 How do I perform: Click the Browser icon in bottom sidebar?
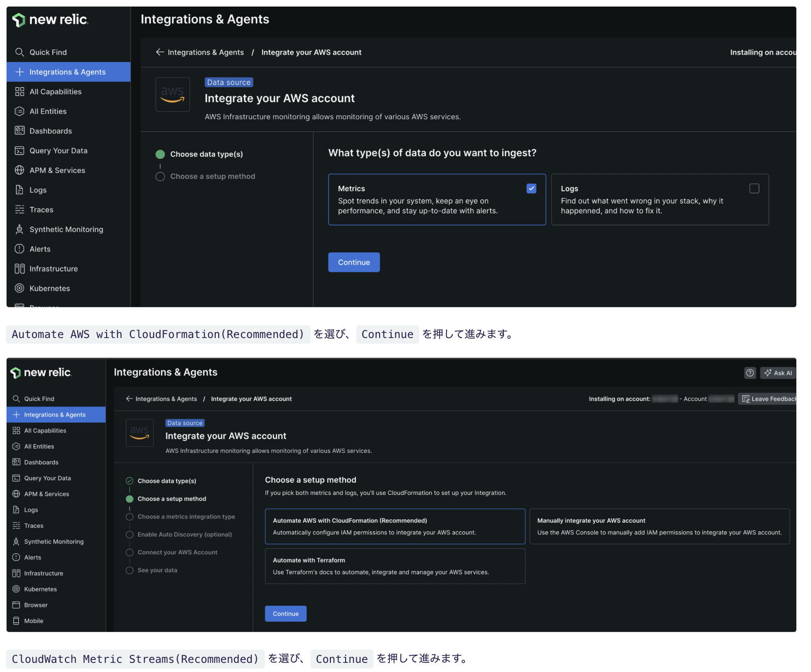[16, 605]
